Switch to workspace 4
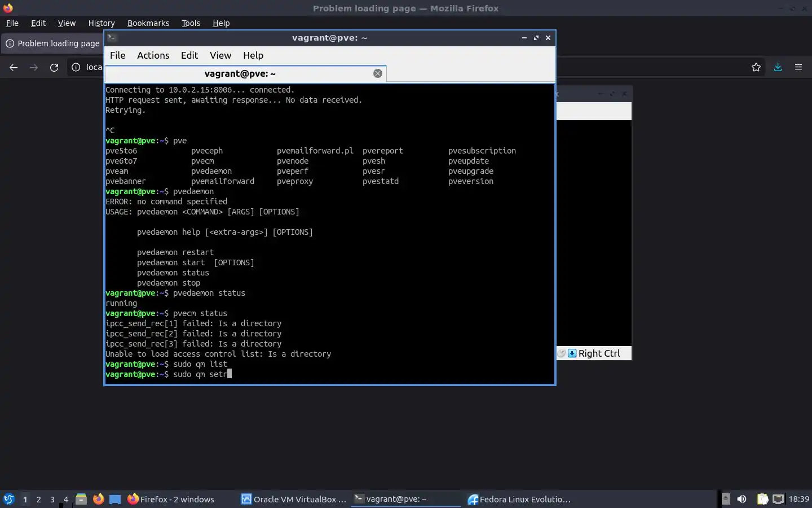Screen dimensions: 812x508 pyautogui.click(x=65, y=499)
